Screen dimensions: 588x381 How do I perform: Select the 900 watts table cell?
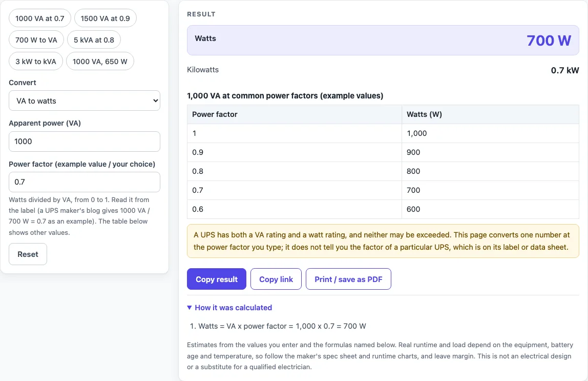pyautogui.click(x=491, y=152)
